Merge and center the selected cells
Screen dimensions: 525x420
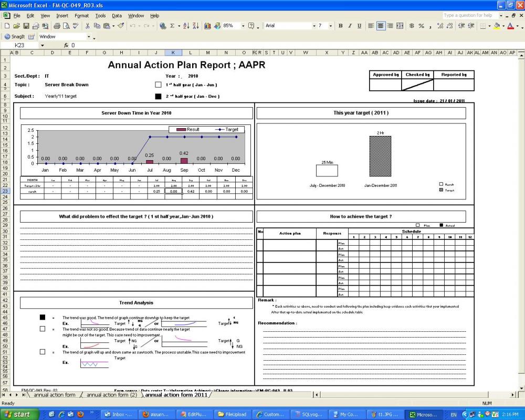400,26
